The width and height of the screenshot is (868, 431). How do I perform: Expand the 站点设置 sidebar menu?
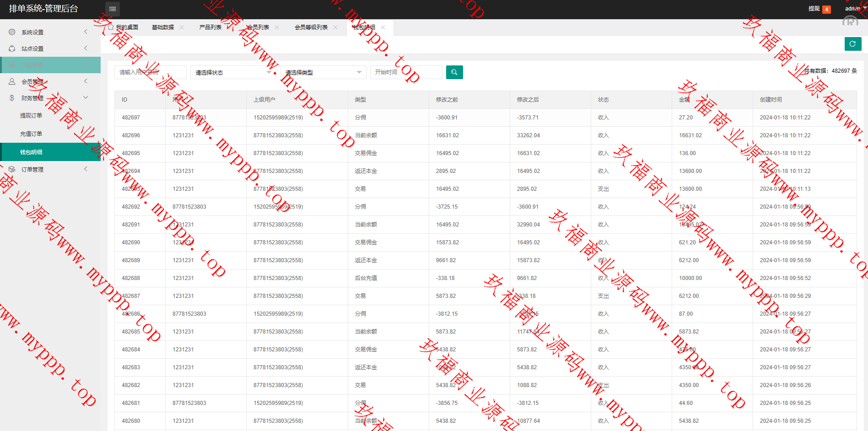point(50,48)
